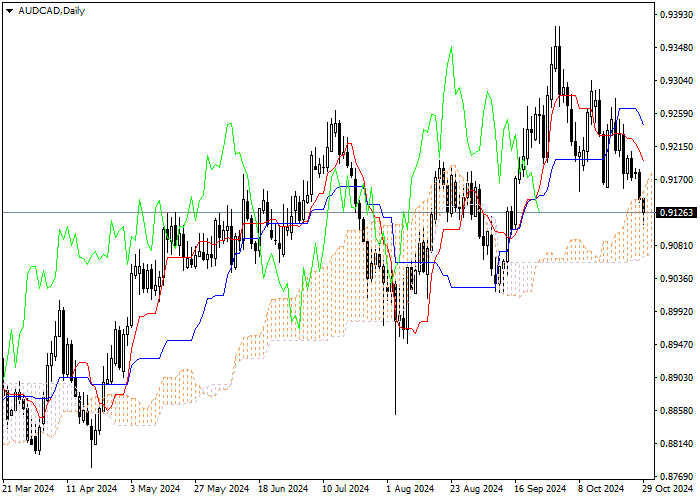Viewport: 700px width, 500px height.
Task: Click the 0.89470 price scale label
Action: point(677,345)
